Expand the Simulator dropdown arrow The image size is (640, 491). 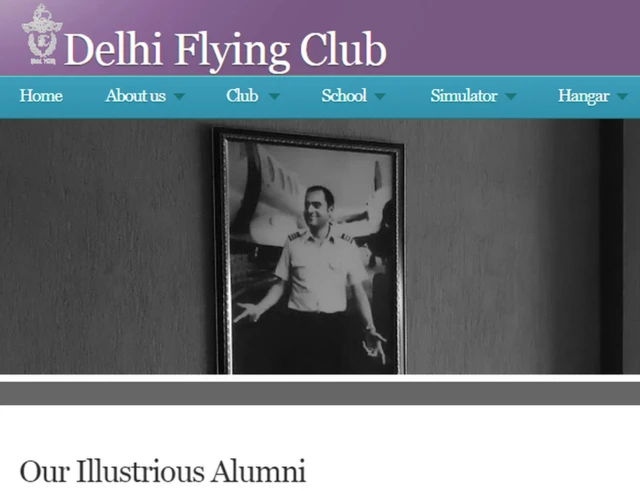click(511, 96)
